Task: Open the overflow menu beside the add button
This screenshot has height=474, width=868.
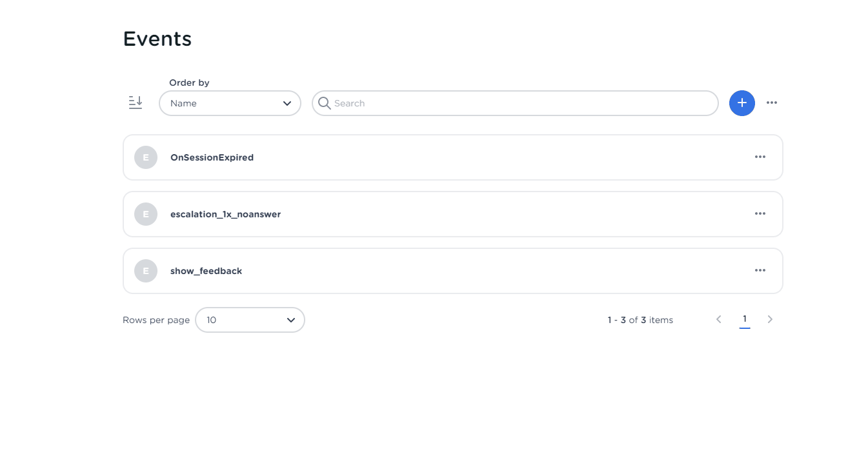Action: click(772, 103)
